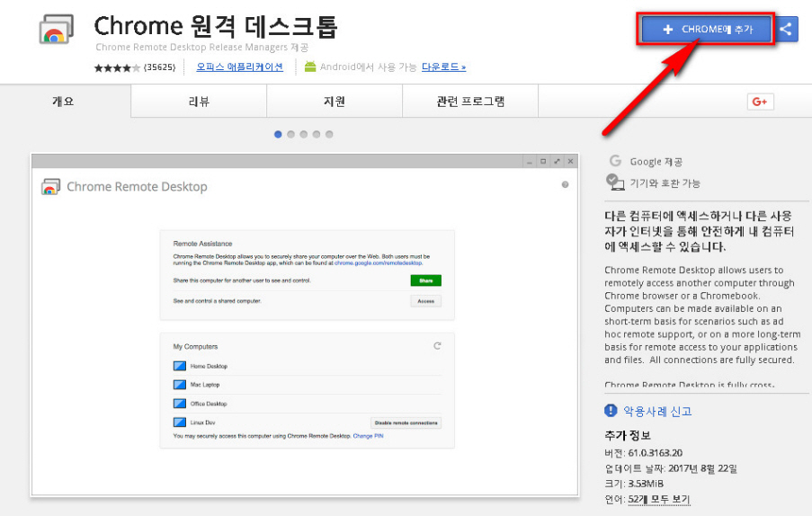Click the help icon in the preview
The width and height of the screenshot is (812, 516).
coord(565,185)
